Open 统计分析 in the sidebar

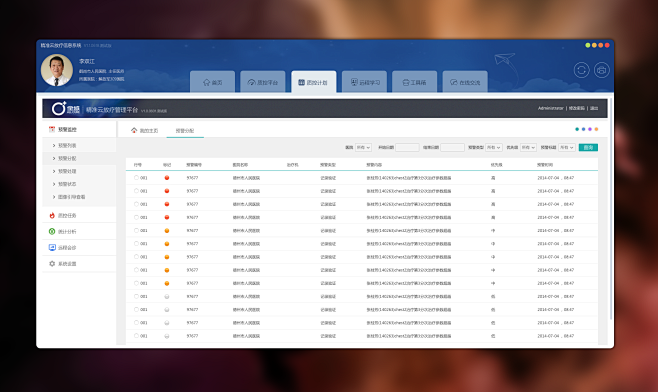(79, 231)
